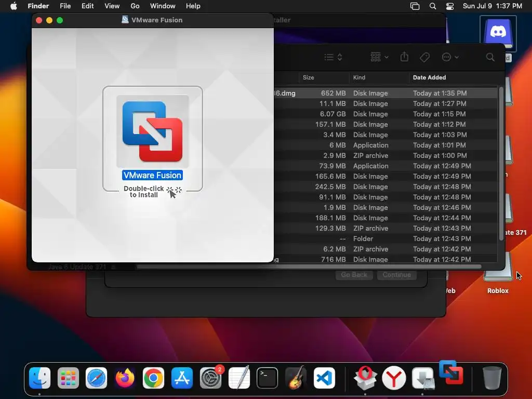Open the File menu
This screenshot has width=532, height=399.
pos(65,6)
